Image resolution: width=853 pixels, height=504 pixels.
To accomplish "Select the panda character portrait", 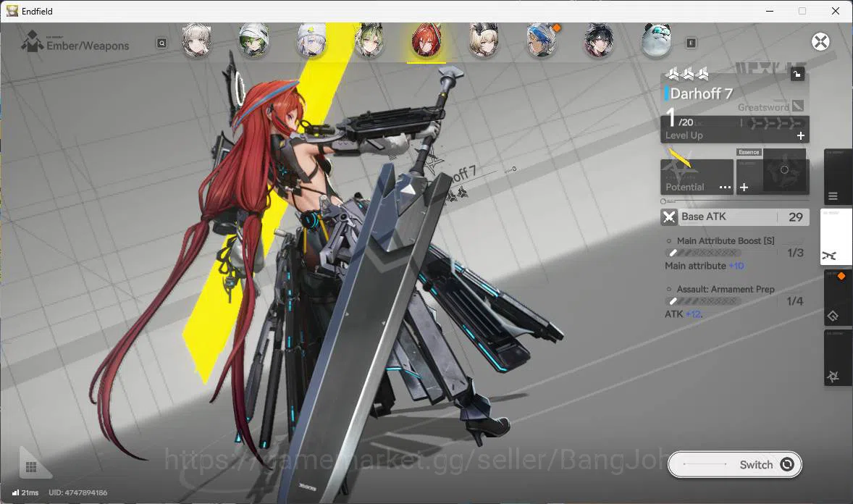I will click(x=657, y=41).
